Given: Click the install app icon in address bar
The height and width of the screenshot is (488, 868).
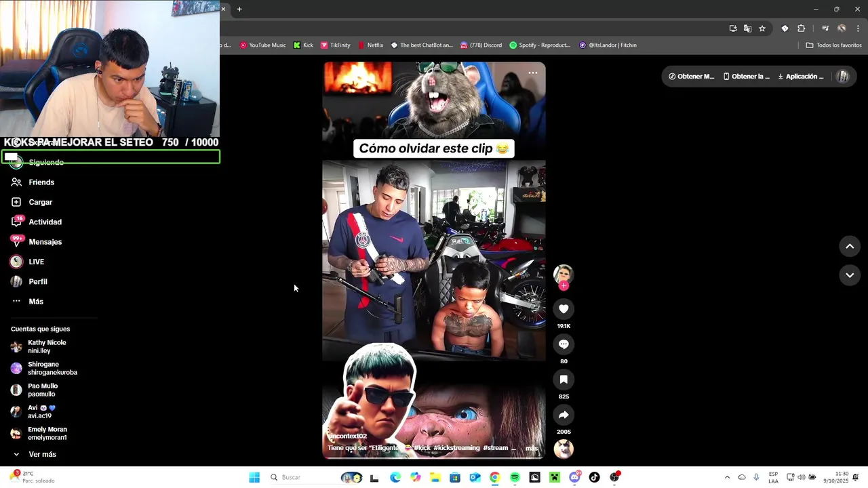Looking at the screenshot, I should 733,28.
